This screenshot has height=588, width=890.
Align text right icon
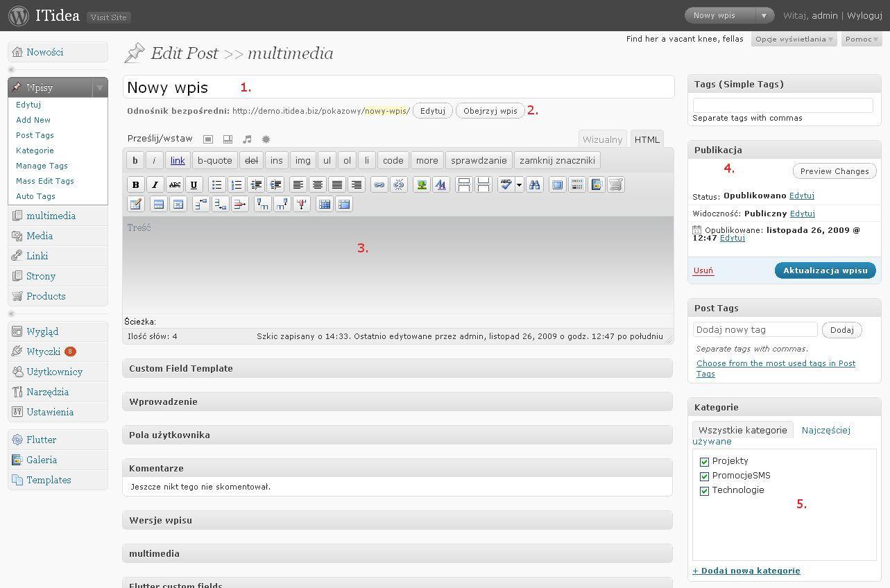[x=357, y=184]
